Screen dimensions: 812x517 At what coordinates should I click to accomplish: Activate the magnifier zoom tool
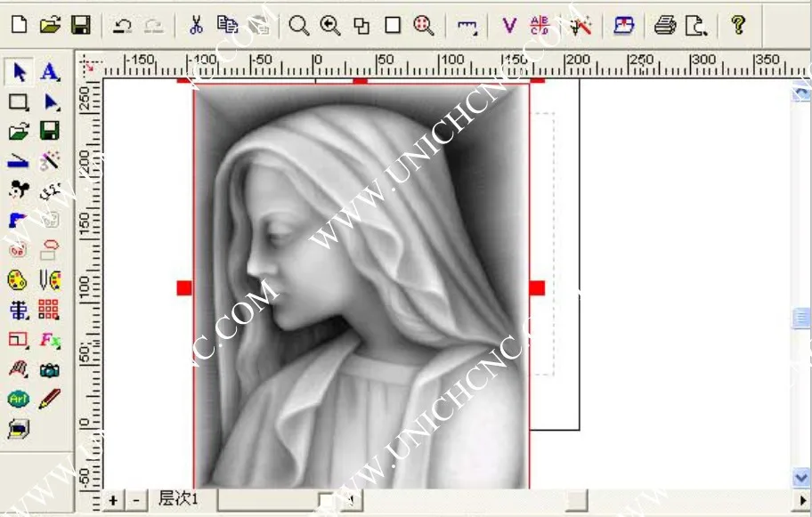pos(299,25)
